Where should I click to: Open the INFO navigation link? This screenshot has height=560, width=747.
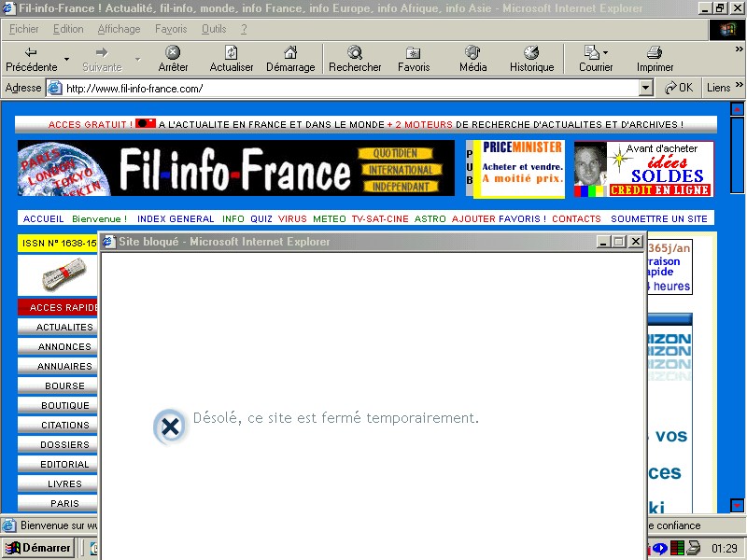point(233,219)
